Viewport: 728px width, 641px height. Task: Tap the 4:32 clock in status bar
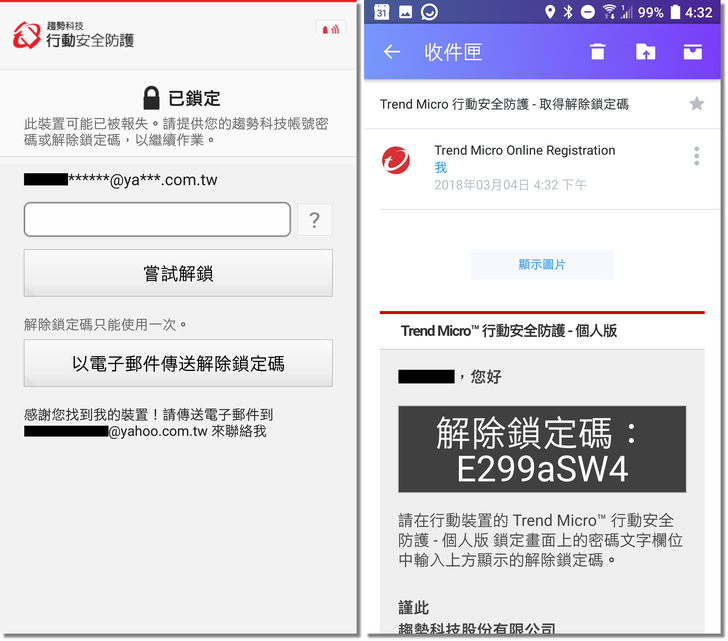698,12
